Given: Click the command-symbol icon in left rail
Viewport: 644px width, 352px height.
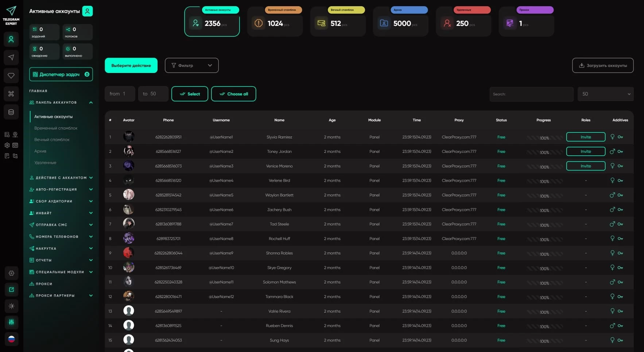Looking at the screenshot, I should click(x=11, y=94).
